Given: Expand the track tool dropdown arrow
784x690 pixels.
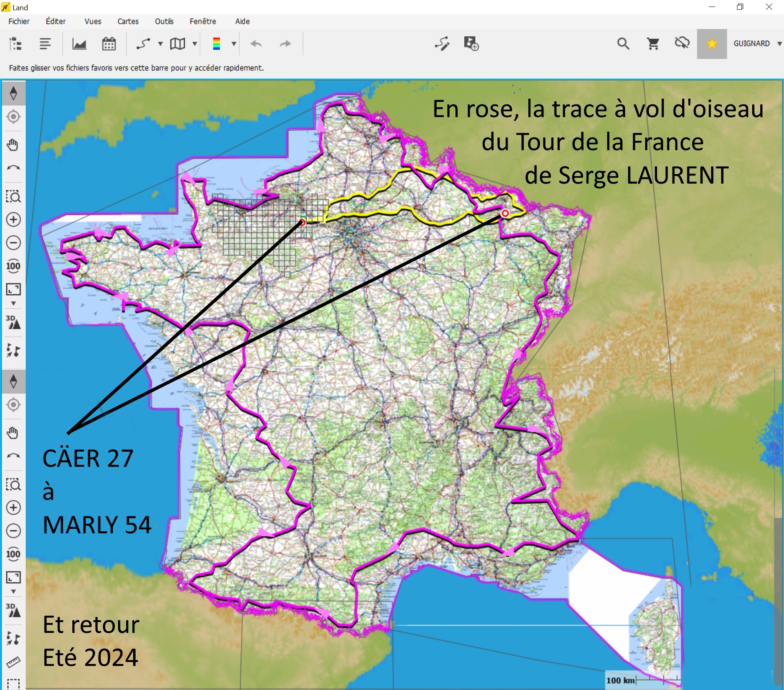Looking at the screenshot, I should (x=160, y=44).
